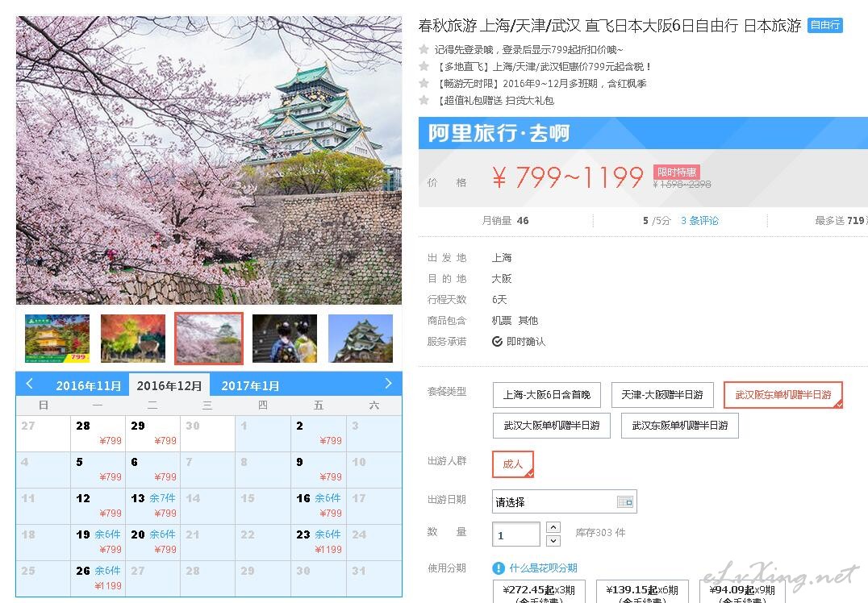Select package 天津-大阪赠半日游

pyautogui.click(x=662, y=395)
